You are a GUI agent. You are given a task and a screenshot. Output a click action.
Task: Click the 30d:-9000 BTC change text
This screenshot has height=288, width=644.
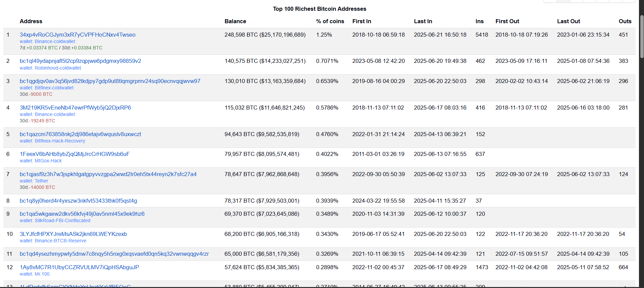(x=36, y=94)
